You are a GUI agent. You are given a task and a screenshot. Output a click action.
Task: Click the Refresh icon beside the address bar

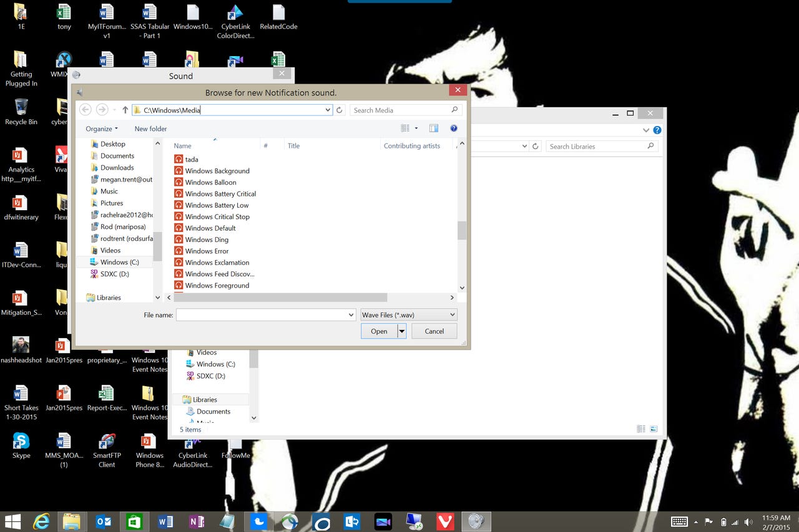(338, 109)
